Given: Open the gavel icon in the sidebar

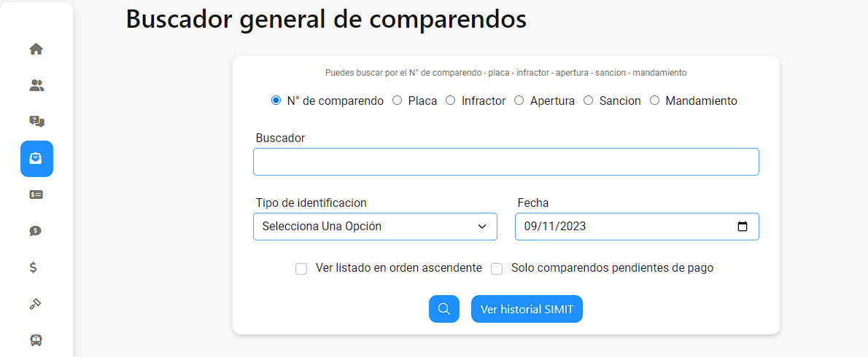Looking at the screenshot, I should [36, 304].
